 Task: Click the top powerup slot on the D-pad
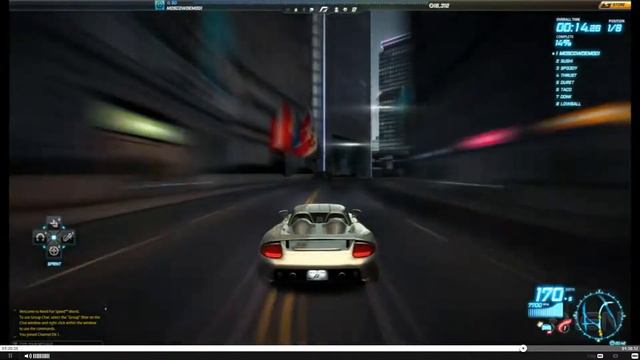click(54, 223)
